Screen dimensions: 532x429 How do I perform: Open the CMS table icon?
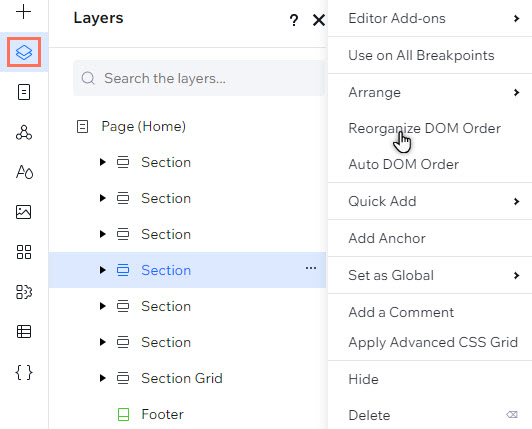coord(24,332)
